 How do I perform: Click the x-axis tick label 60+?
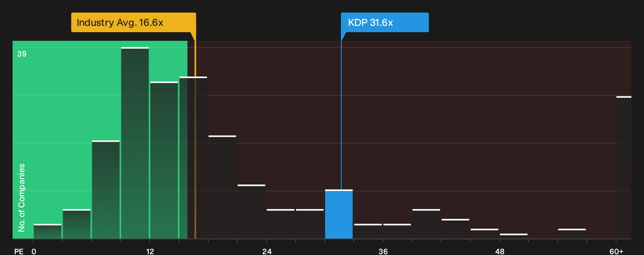click(616, 251)
